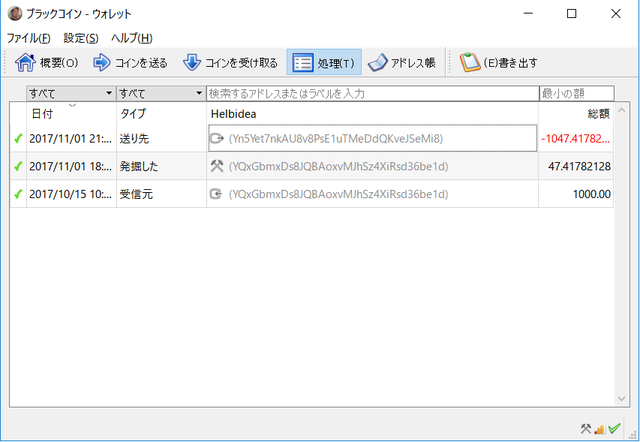The height and width of the screenshot is (442, 640).
Task: Select the date 2017/11/01 18:... cell
Action: [x=70, y=167]
